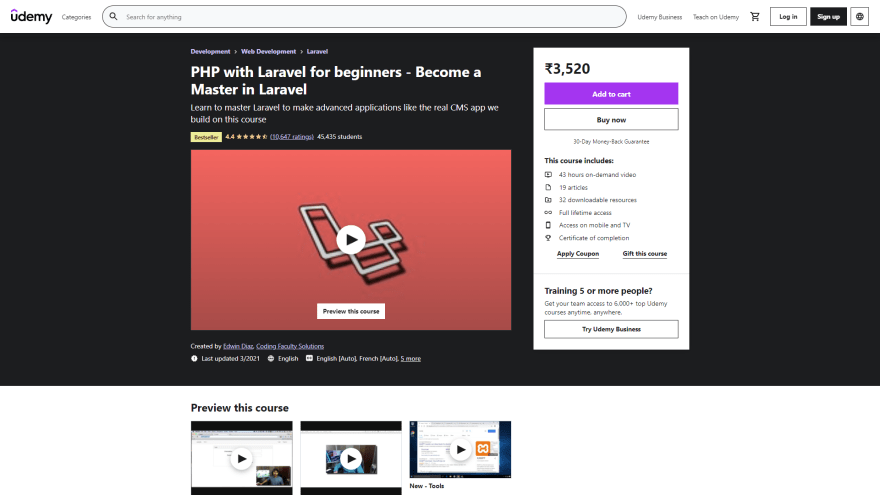Click Last updated 3/2021 text

[x=231, y=359]
